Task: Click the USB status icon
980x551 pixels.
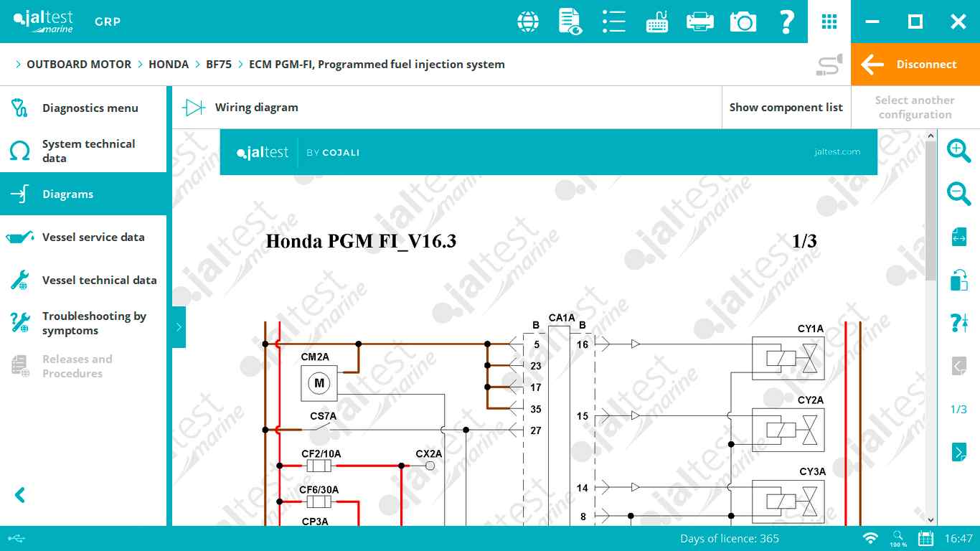Action: (17, 538)
